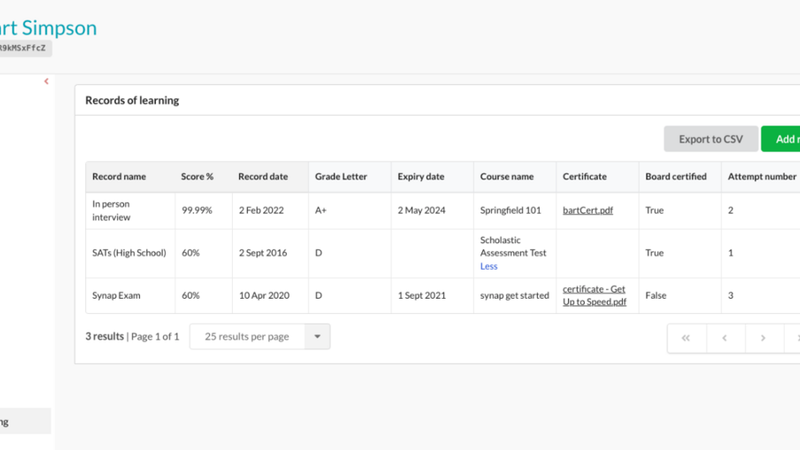Click Scholastic Assessment Test course name
This screenshot has height=450, width=800.
coord(513,246)
